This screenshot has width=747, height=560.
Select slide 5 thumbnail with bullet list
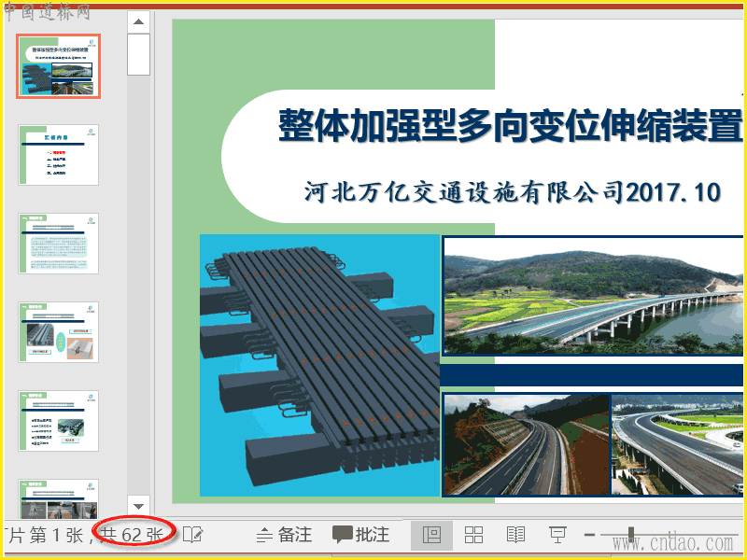pyautogui.click(x=58, y=421)
